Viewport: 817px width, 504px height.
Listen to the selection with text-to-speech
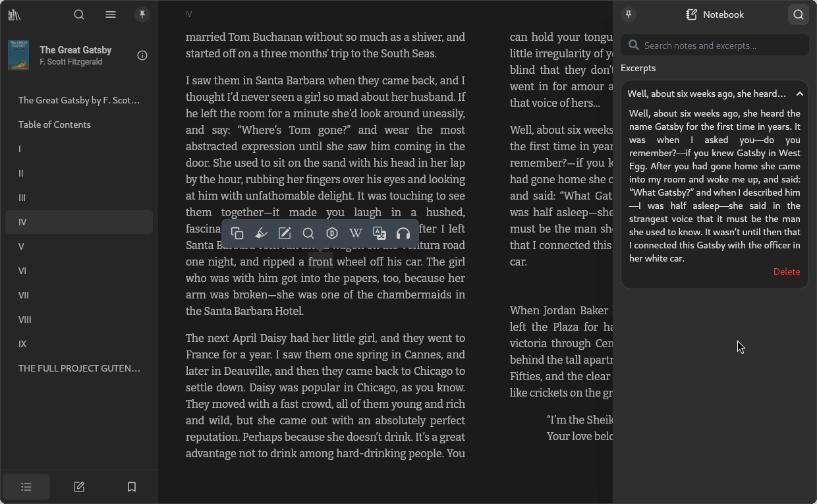[x=403, y=233]
